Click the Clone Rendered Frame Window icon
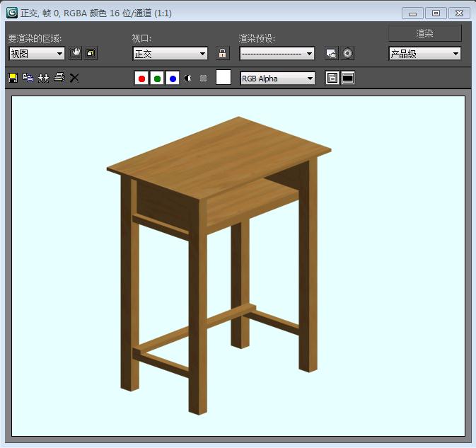The width and height of the screenshot is (476, 448). (43, 78)
